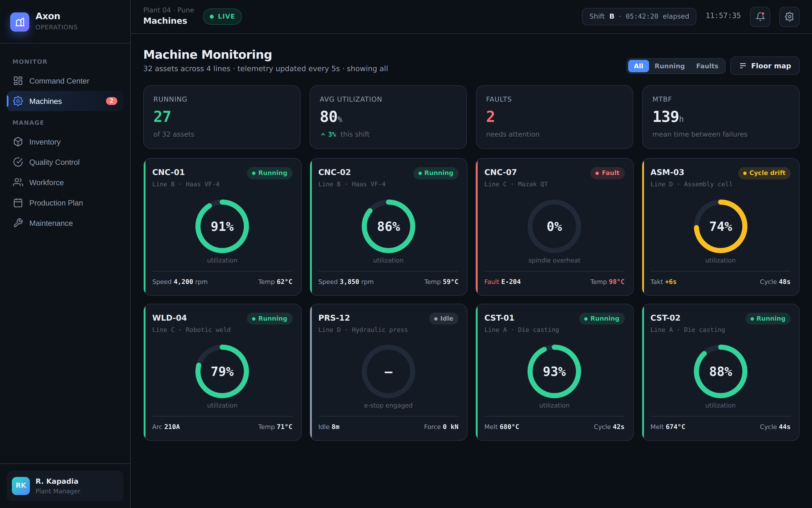Click the ASM-03 Cycle drift badge
Image resolution: width=812 pixels, height=508 pixels.
(x=764, y=173)
